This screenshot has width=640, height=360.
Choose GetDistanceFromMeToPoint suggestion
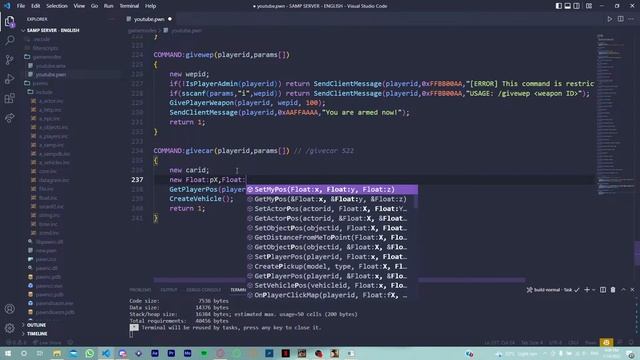click(x=332, y=238)
